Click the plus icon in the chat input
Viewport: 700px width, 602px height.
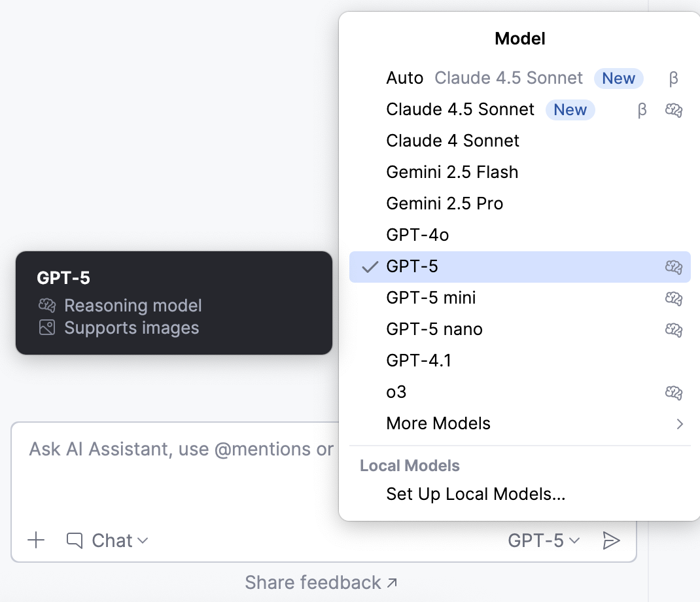click(x=36, y=540)
